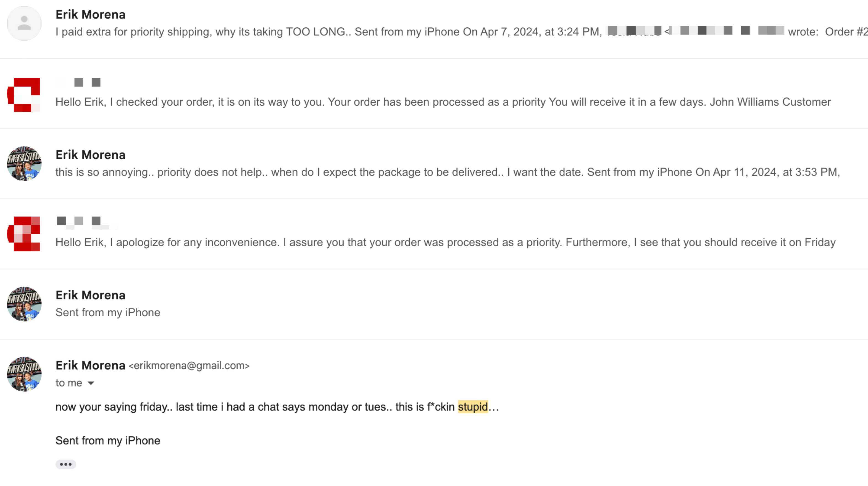Expand the "Hello Erik, I checked your order" message
Screen dimensions: 868x486
click(438, 102)
